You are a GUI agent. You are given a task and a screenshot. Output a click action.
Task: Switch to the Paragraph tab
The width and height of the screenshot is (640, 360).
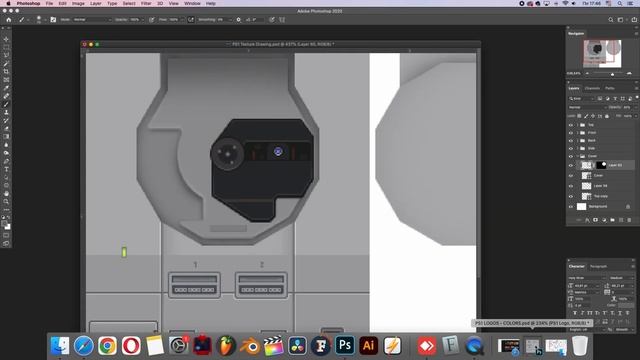[x=598, y=267]
